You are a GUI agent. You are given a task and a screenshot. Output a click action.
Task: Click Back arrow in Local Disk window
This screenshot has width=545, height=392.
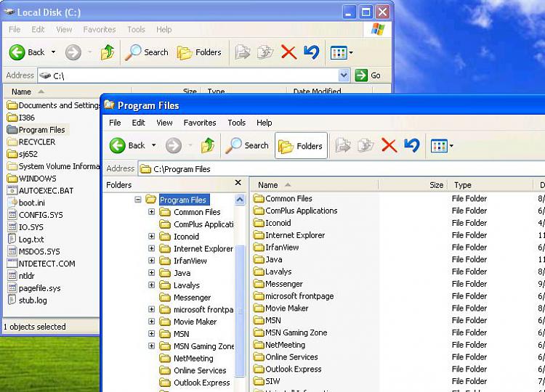pos(17,52)
